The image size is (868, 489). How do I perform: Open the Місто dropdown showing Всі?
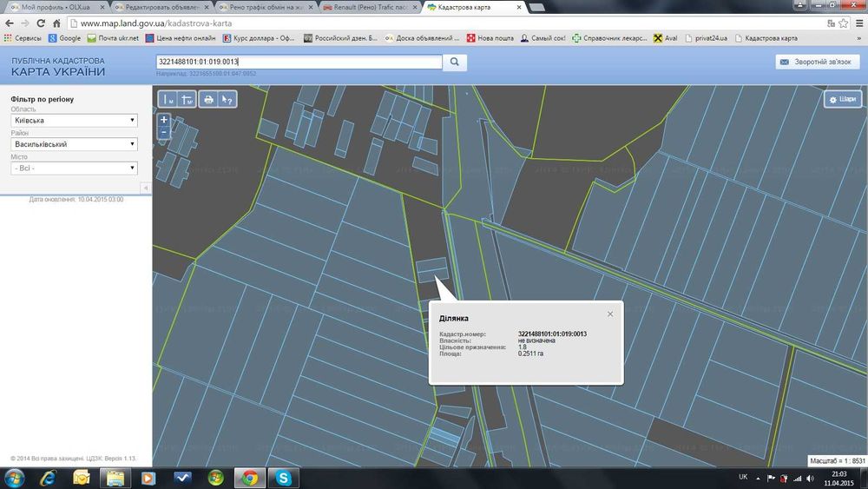pyautogui.click(x=74, y=168)
